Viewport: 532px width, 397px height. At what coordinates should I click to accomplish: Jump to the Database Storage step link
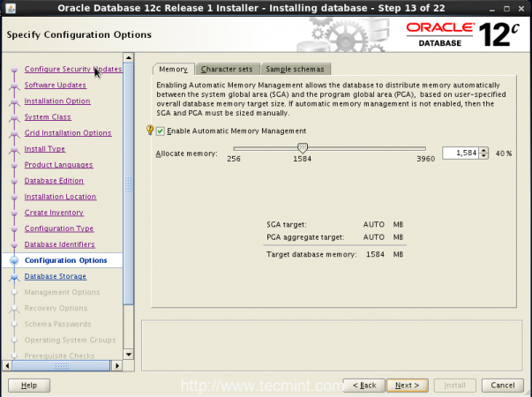(55, 276)
